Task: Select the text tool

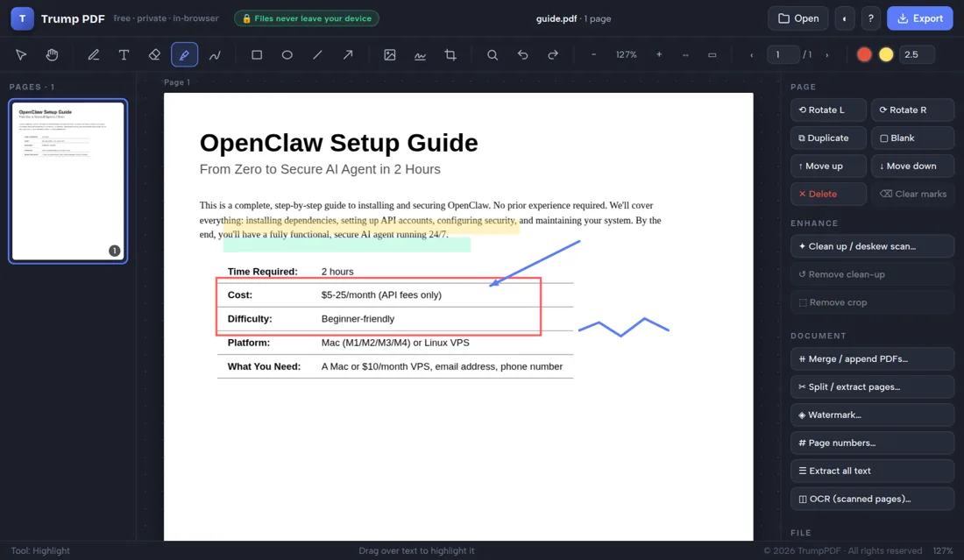Action: [x=124, y=54]
